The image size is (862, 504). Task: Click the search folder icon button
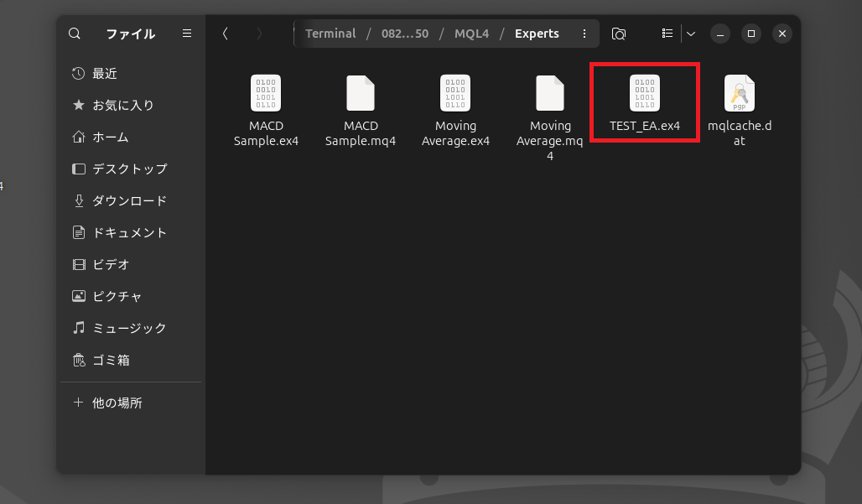[x=619, y=34]
